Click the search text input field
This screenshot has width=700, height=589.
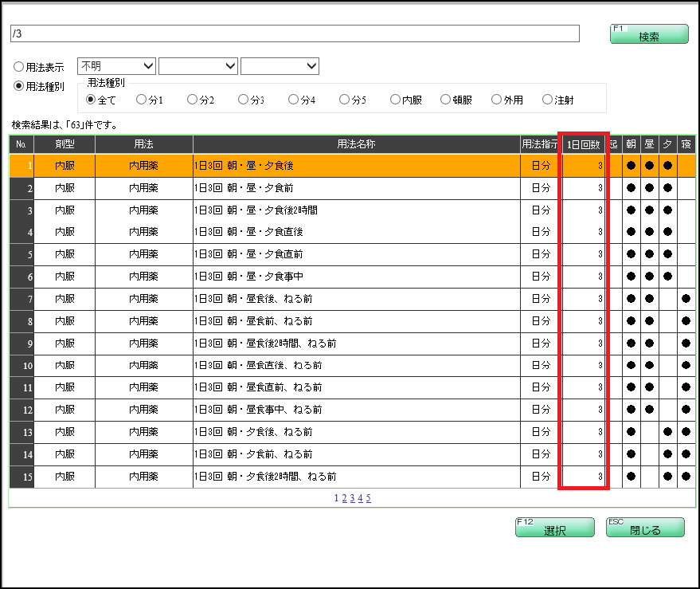[295, 34]
